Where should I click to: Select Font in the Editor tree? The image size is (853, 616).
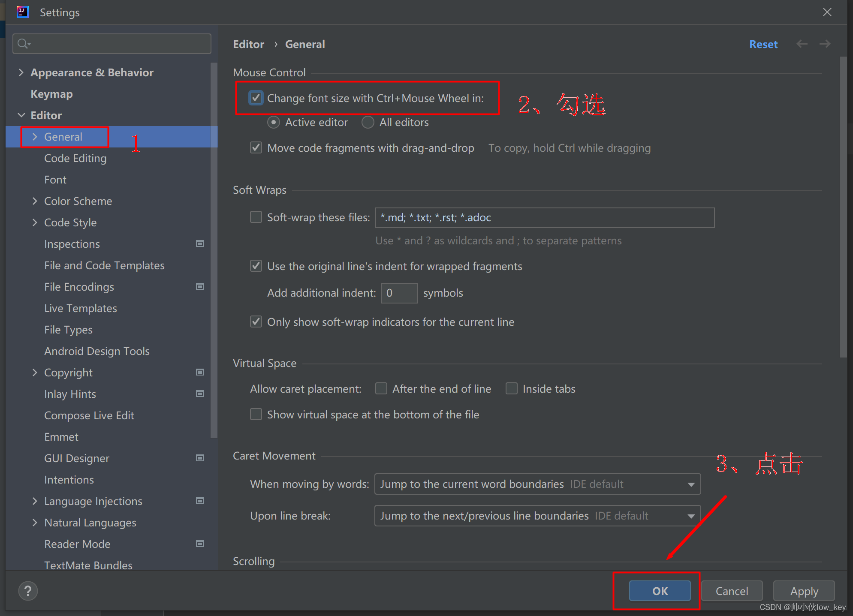(55, 180)
